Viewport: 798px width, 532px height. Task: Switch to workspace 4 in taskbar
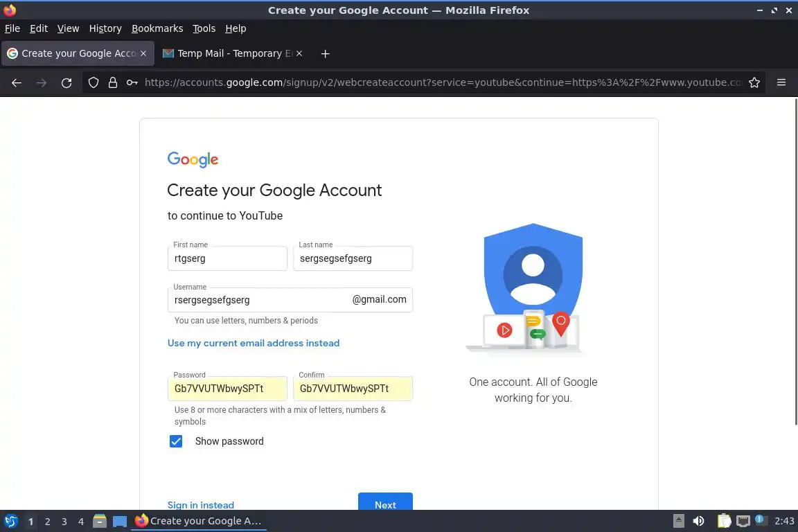(x=81, y=522)
